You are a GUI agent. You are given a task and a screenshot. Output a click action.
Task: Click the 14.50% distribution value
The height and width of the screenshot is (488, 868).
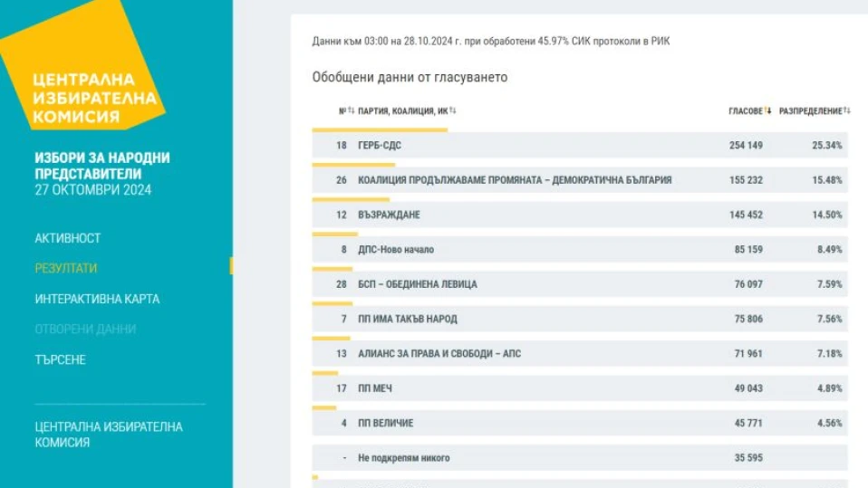point(827,215)
